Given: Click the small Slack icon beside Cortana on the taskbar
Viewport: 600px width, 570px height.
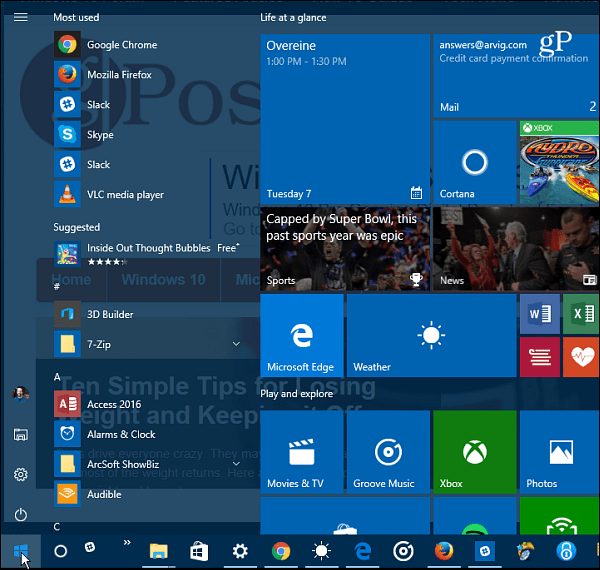Looking at the screenshot, I should click(x=90, y=547).
